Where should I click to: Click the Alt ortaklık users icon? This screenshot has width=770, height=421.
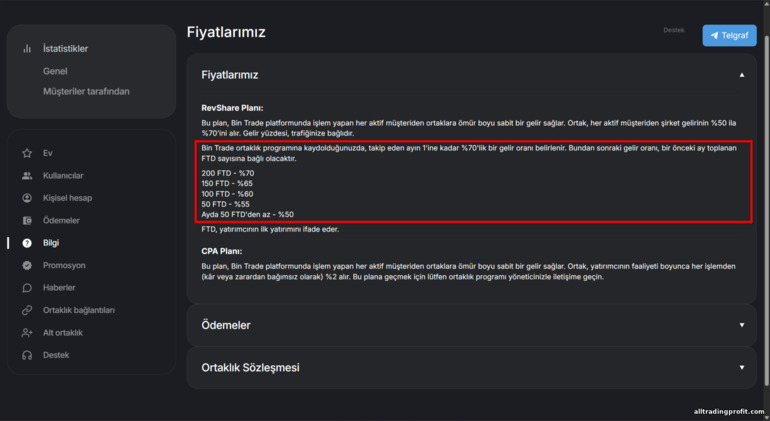point(27,333)
